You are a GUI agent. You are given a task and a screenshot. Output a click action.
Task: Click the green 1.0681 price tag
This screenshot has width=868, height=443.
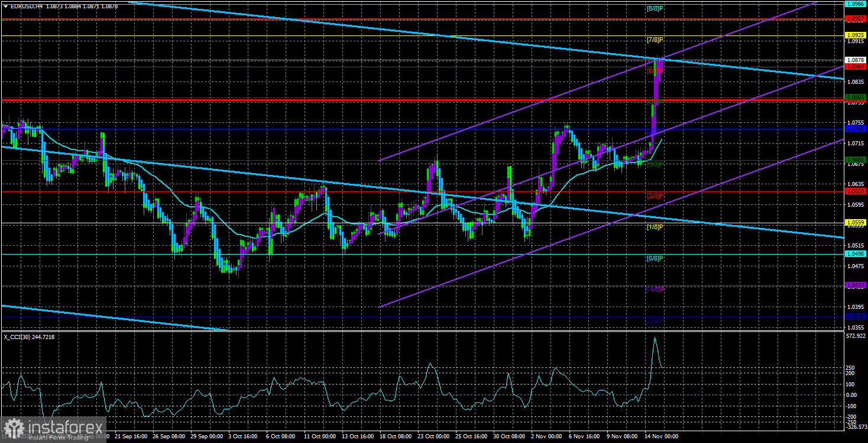click(856, 160)
